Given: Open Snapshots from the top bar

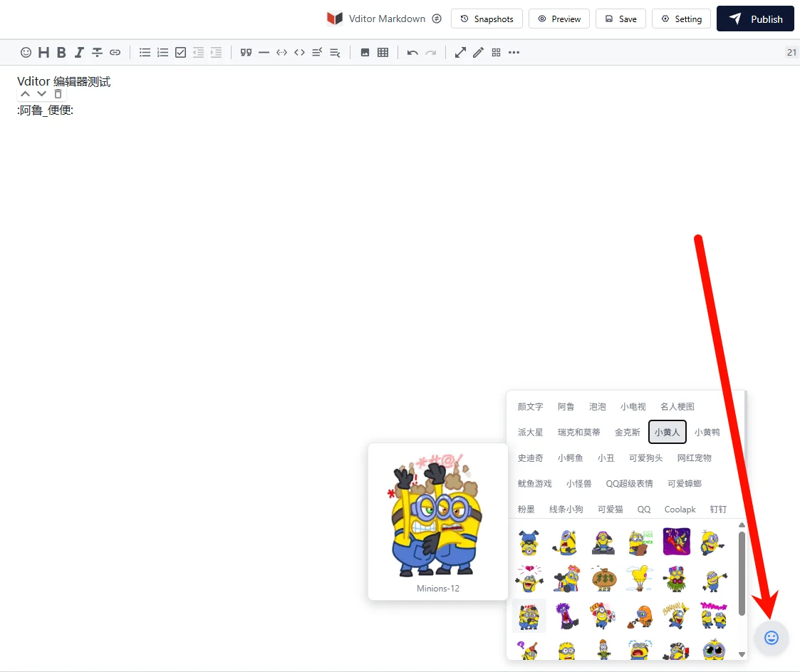Looking at the screenshot, I should pos(487,19).
